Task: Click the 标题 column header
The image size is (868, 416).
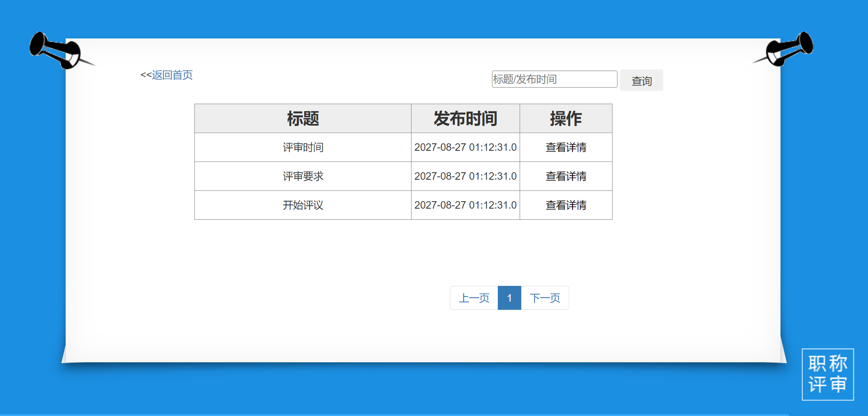Action: (303, 119)
